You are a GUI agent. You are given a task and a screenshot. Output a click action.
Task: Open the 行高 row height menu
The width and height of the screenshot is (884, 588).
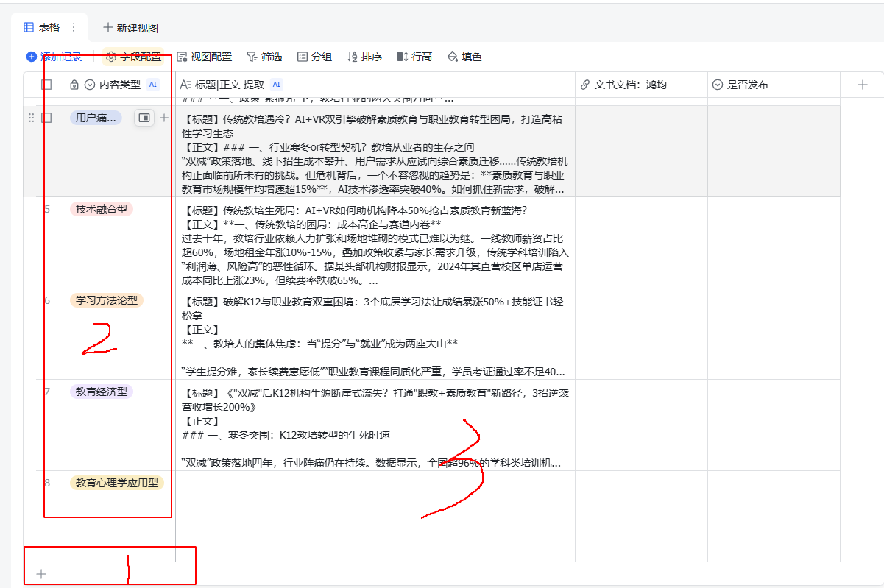tap(414, 57)
